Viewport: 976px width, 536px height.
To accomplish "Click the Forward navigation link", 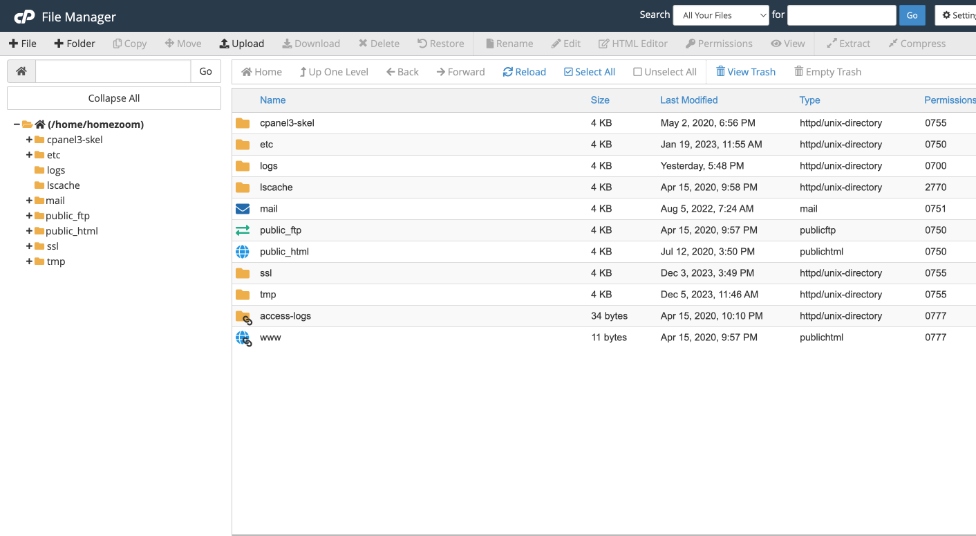I will (x=461, y=72).
